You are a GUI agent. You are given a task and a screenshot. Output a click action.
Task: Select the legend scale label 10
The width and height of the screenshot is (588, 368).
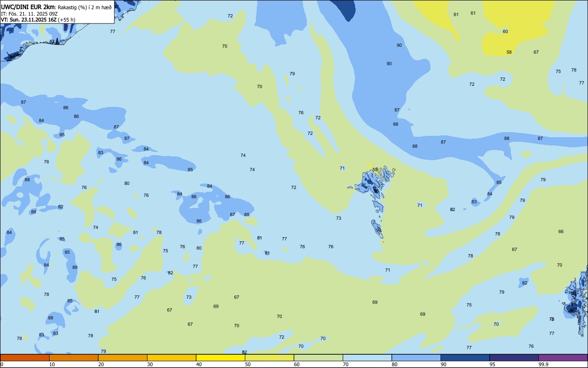click(x=52, y=364)
